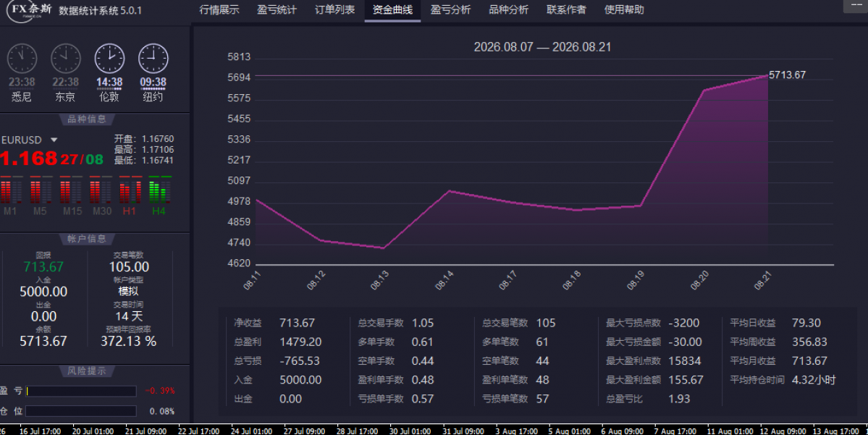Click the 风险提示 section header
868x435 pixels.
(87, 371)
